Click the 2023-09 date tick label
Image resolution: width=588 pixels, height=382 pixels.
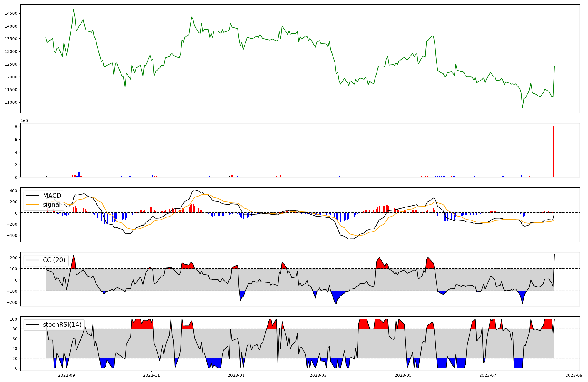tap(574, 375)
